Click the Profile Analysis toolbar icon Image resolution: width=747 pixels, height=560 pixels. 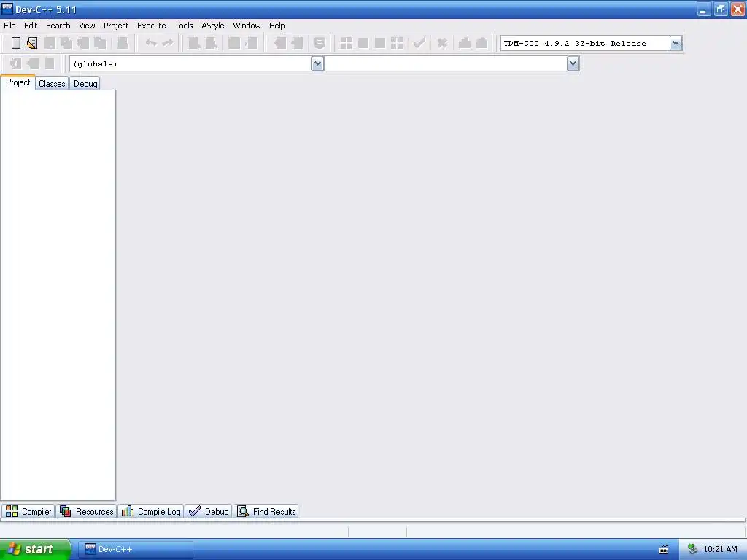pos(465,43)
